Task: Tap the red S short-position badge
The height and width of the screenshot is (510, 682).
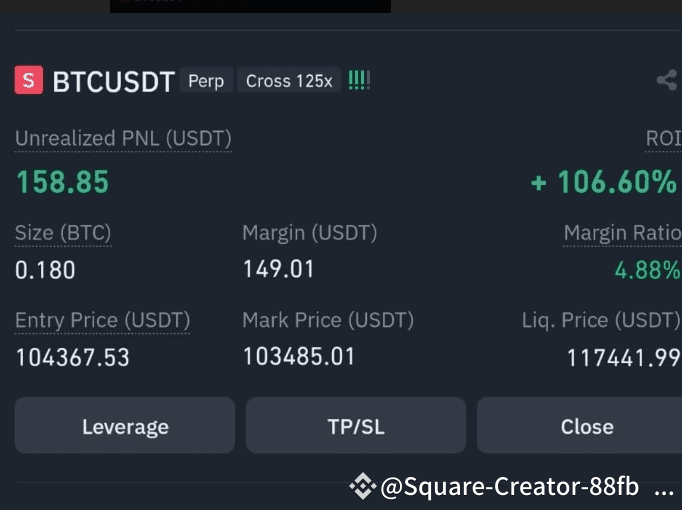Action: point(29,80)
